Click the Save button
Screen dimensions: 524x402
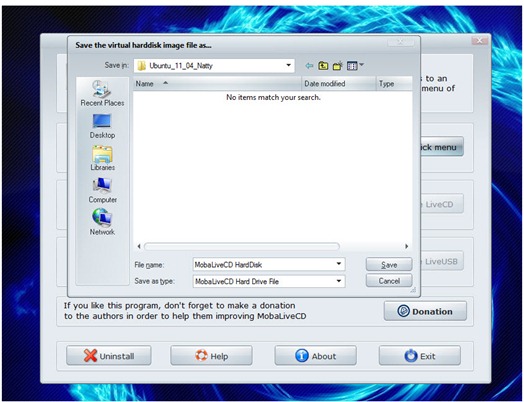389,264
